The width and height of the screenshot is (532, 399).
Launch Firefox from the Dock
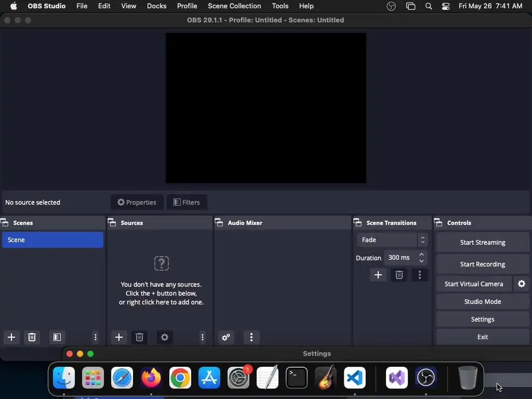click(151, 378)
